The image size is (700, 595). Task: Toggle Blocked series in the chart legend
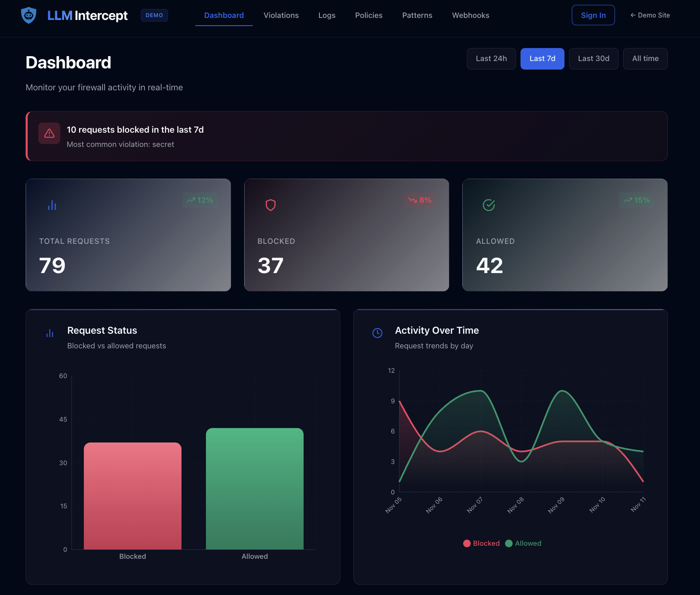(x=481, y=543)
